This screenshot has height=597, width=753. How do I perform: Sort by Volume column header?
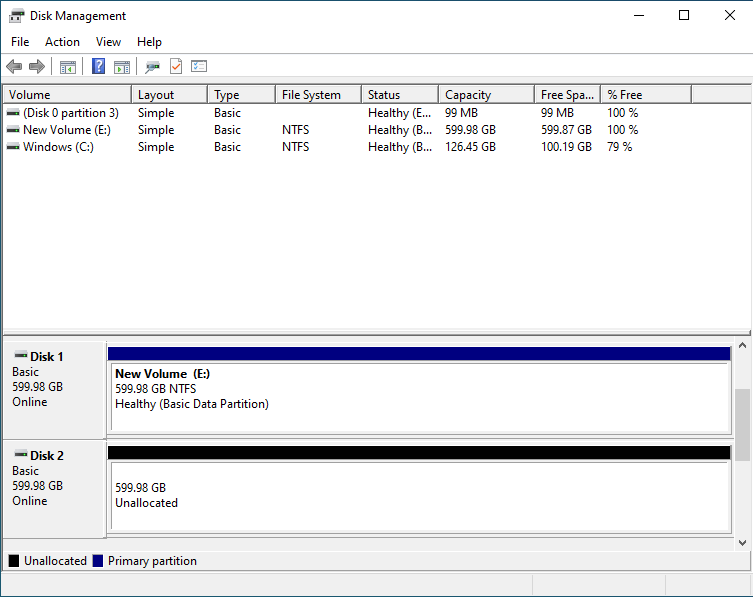[67, 95]
